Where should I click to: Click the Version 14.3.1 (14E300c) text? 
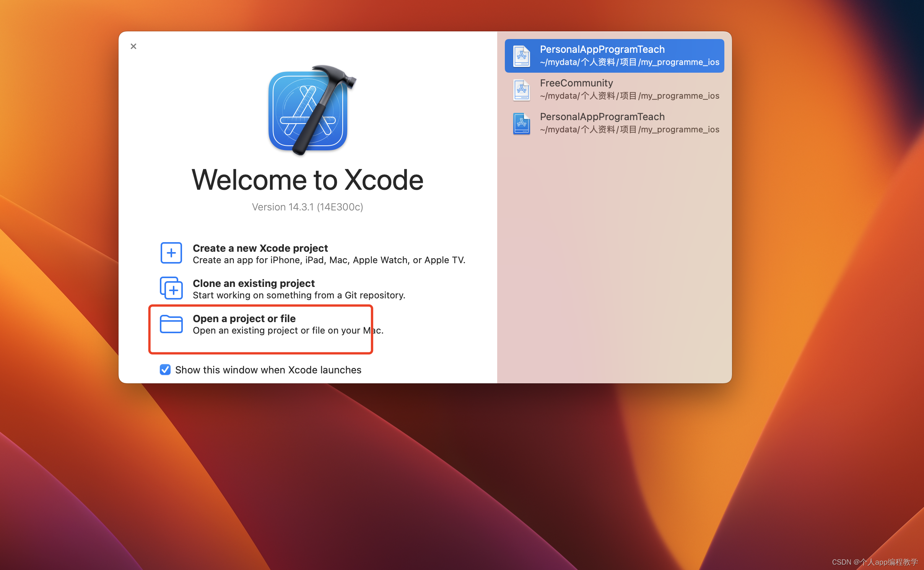[x=307, y=207]
